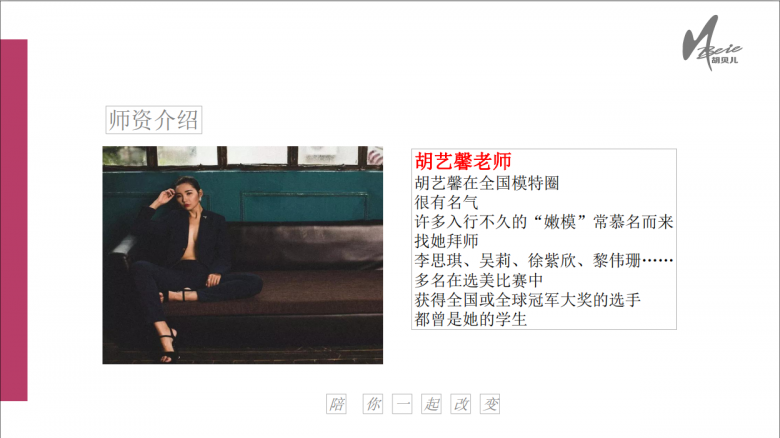Click the 起 character box
The image size is (780, 438).
431,404
